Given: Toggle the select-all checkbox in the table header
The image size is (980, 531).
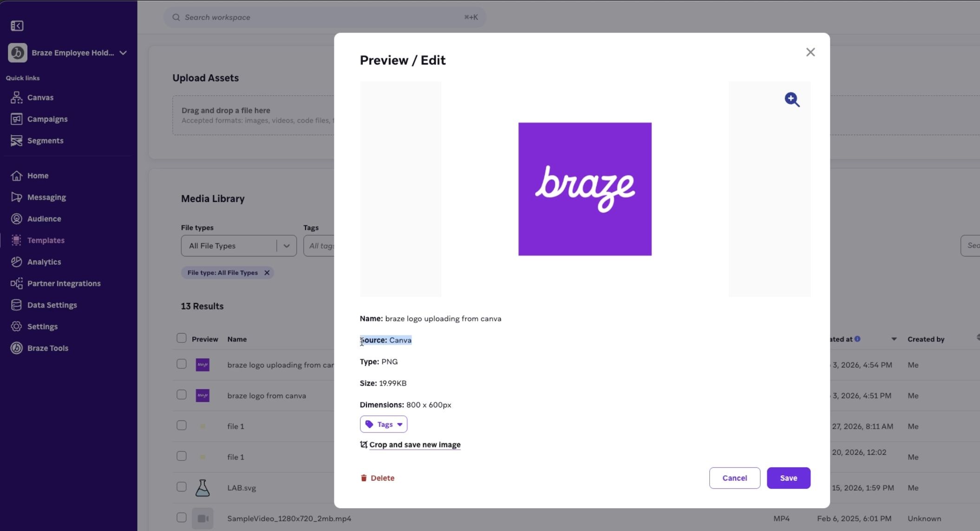Looking at the screenshot, I should pos(181,338).
